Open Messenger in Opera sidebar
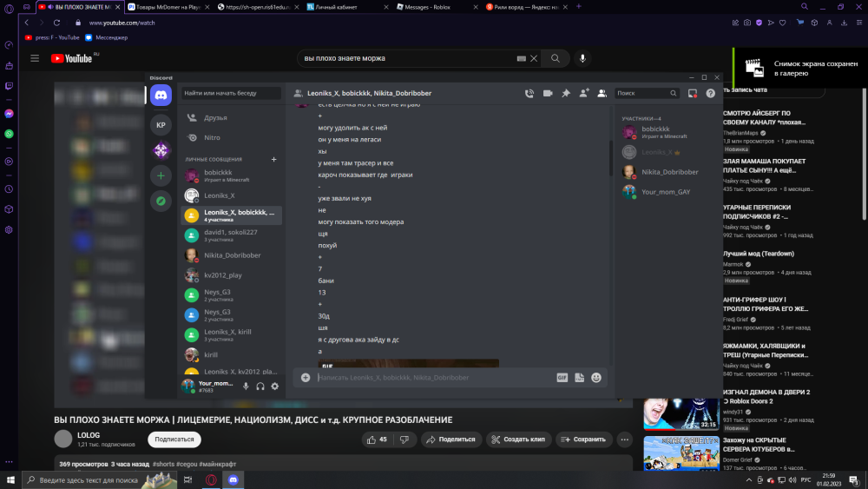 click(9, 114)
